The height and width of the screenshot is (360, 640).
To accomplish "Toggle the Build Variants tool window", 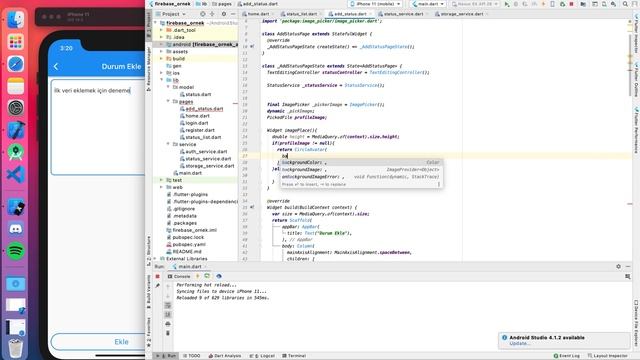I will (x=149, y=291).
